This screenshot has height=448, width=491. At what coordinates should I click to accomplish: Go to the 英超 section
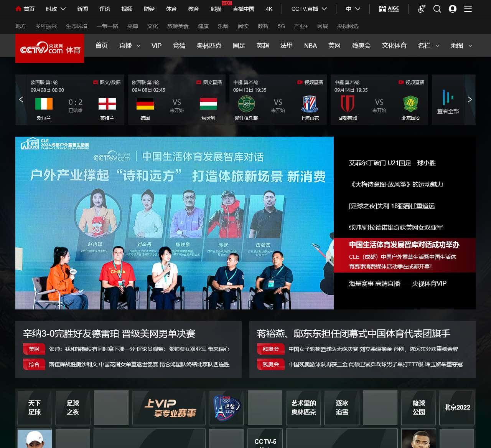[263, 45]
